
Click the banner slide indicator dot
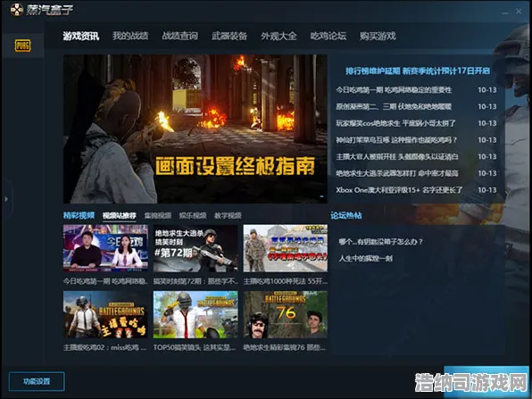click(x=321, y=196)
